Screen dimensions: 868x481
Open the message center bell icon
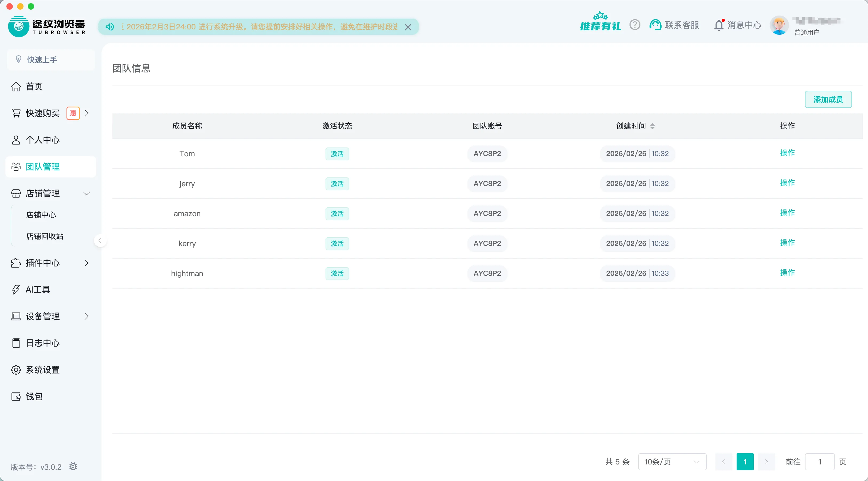719,25
